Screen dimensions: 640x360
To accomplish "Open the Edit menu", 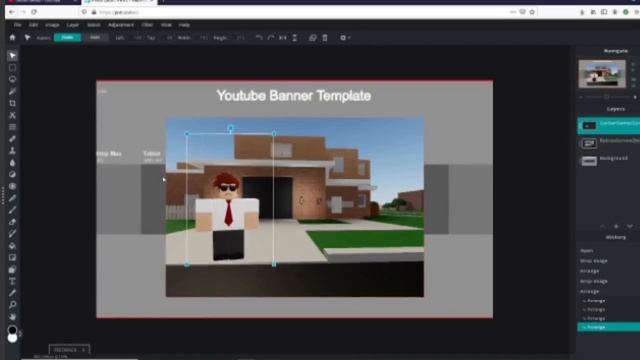I will pyautogui.click(x=33, y=25).
